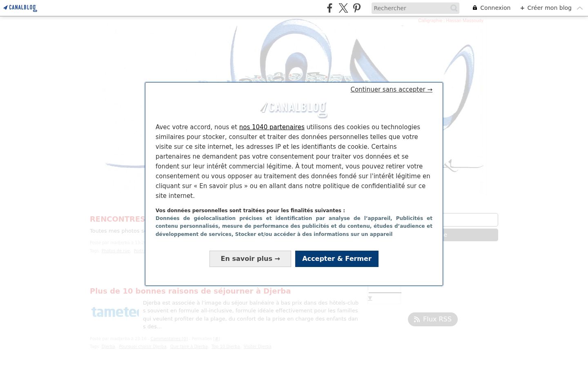588x368 pixels.
Task: Open Commentaires [0] link
Action: click(x=169, y=339)
